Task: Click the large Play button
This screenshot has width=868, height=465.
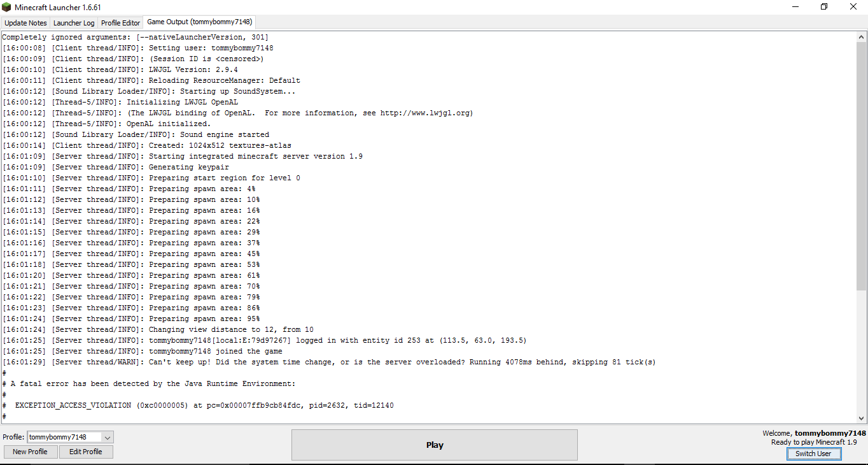Action: (435, 445)
